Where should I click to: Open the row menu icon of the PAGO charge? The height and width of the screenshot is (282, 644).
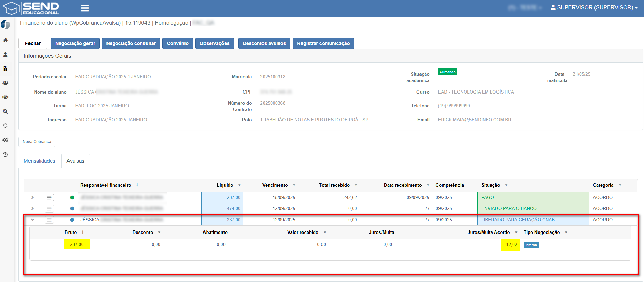(49, 197)
